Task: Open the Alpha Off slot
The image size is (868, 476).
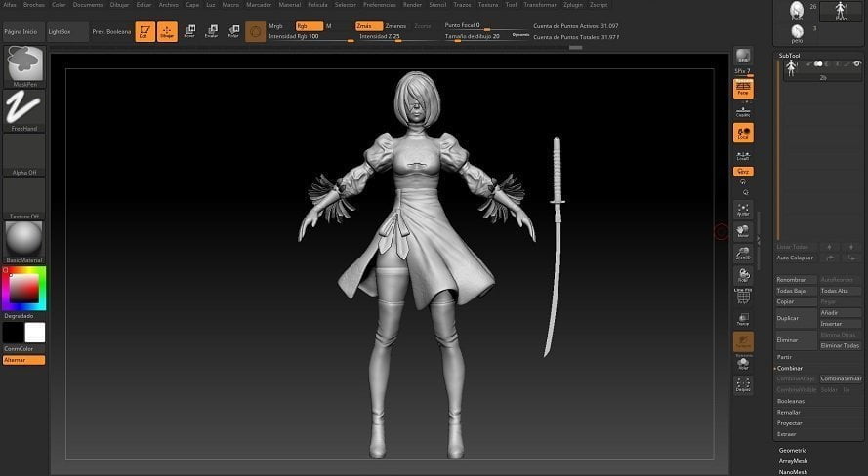Action: pyautogui.click(x=24, y=155)
